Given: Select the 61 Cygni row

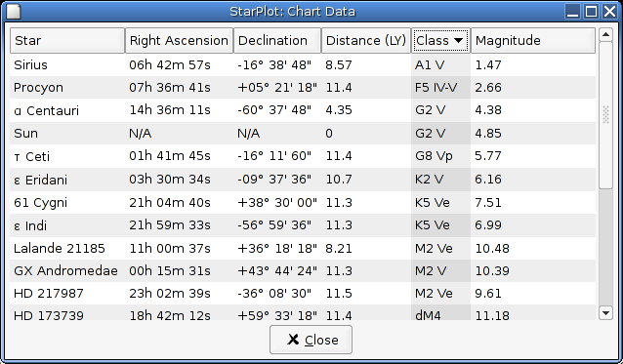Looking at the screenshot, I should pyautogui.click(x=303, y=202).
